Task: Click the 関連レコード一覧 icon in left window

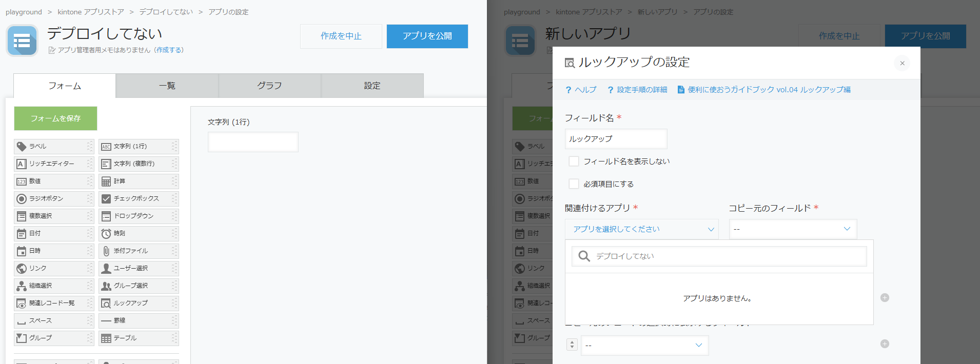Action: click(x=22, y=304)
